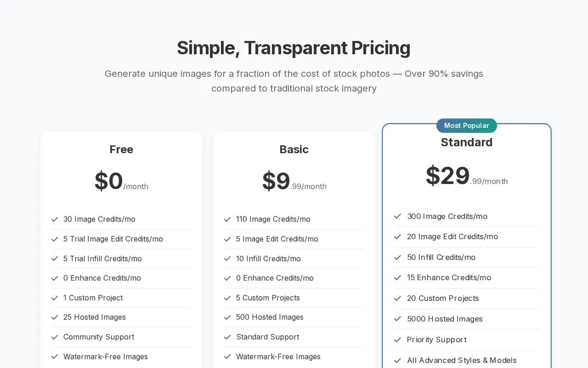Click the Simple, Transparent Pricing heading

click(x=294, y=48)
